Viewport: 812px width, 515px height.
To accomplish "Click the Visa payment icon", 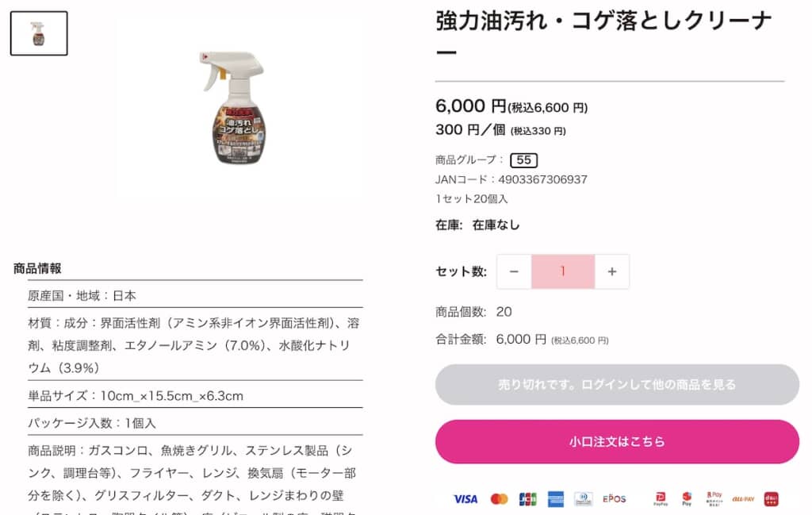I will (465, 499).
